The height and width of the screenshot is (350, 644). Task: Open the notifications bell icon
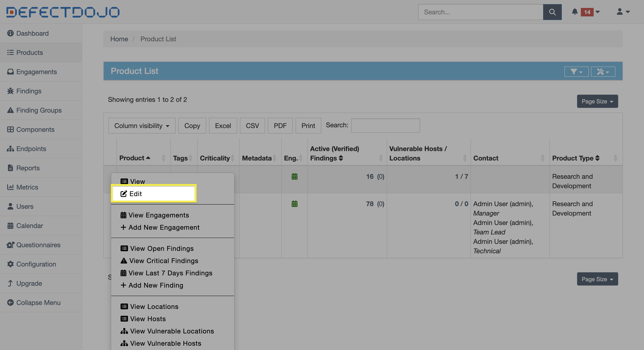[575, 12]
